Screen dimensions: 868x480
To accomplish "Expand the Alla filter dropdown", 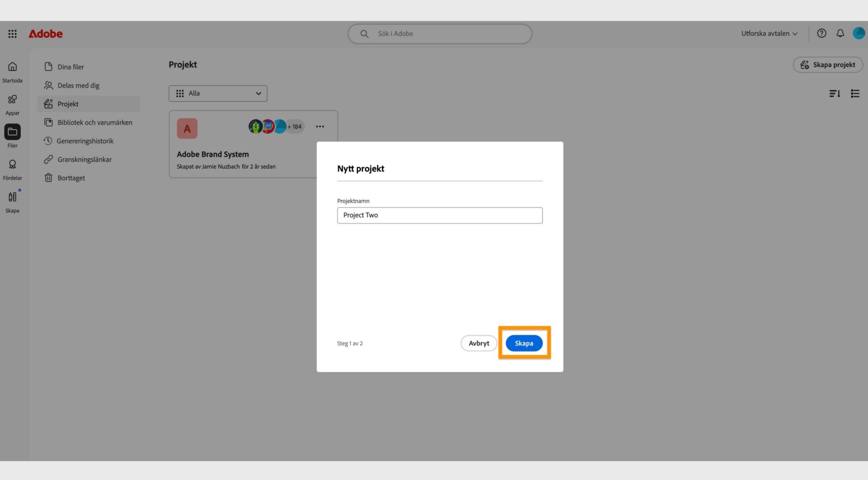I will [218, 94].
